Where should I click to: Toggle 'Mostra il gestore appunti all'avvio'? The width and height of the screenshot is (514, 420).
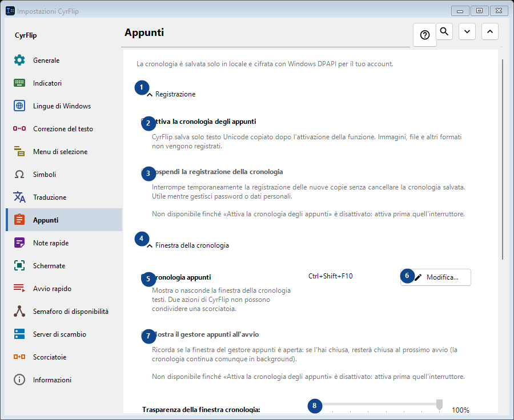(144, 334)
